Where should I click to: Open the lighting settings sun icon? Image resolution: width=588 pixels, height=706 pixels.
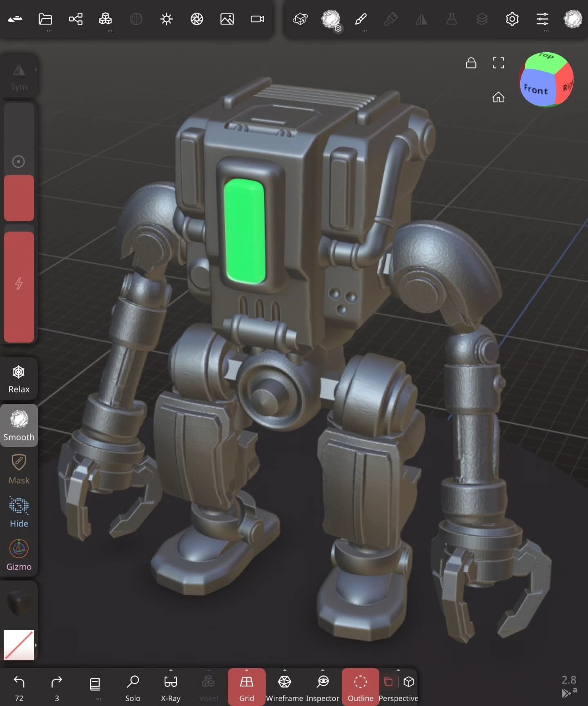coord(166,19)
